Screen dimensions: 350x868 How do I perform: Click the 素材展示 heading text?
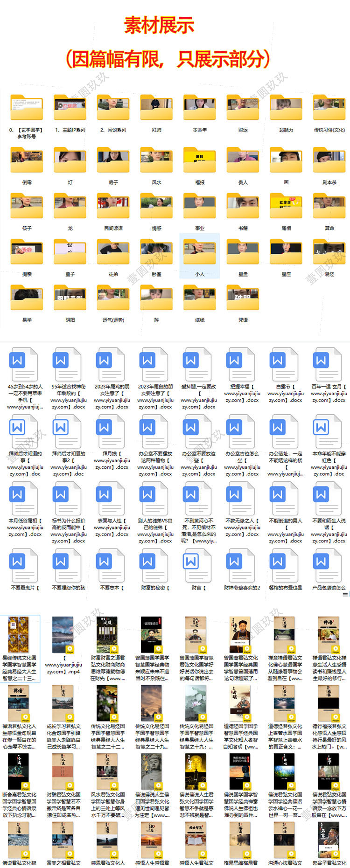pyautogui.click(x=159, y=26)
